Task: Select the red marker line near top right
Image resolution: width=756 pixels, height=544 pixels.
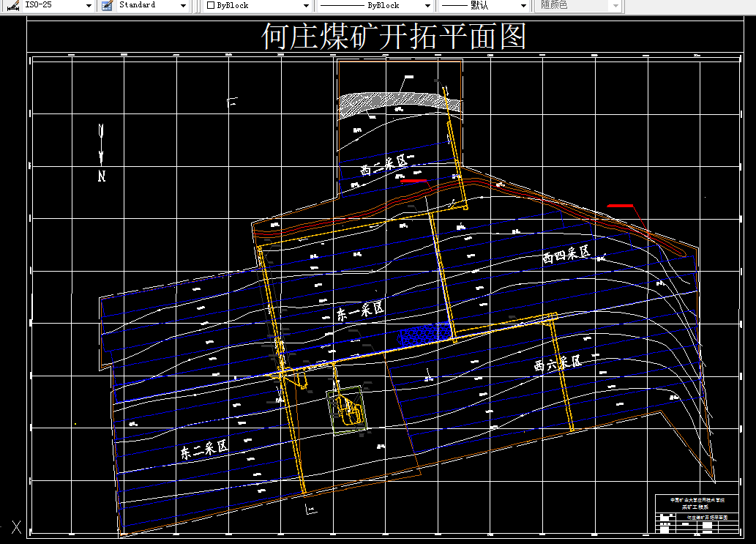Action: pos(621,207)
